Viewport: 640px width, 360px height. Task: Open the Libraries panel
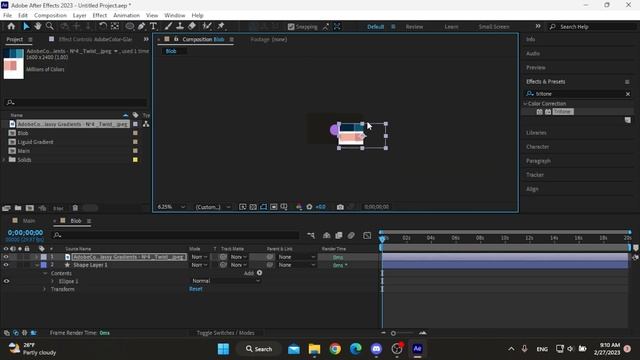coord(536,133)
